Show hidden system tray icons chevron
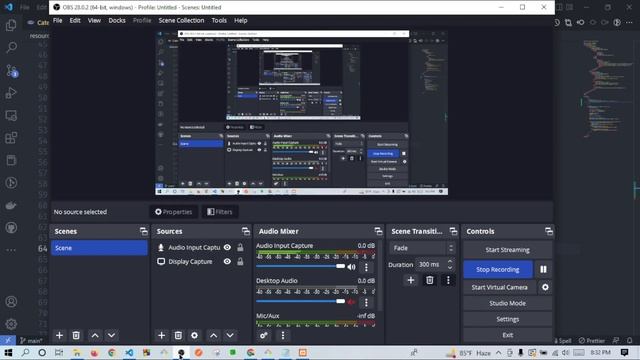This screenshot has height=360, width=640. tap(499, 352)
